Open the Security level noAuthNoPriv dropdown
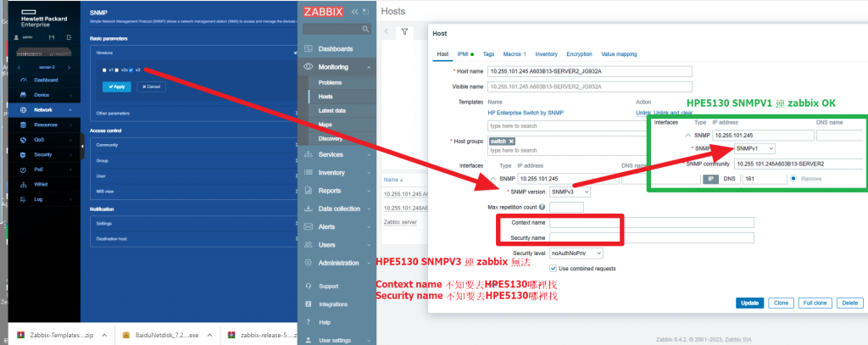Image resolution: width=868 pixels, height=345 pixels. pos(576,253)
